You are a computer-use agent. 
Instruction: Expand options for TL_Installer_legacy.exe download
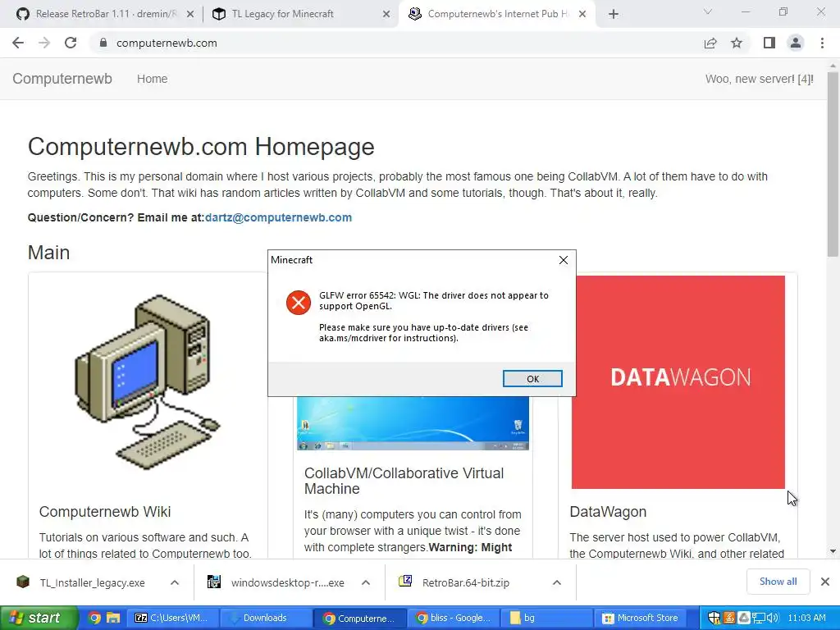(175, 582)
